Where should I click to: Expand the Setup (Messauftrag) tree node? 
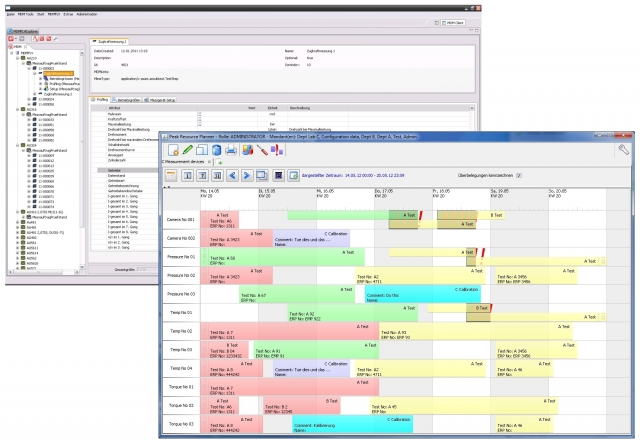(x=40, y=89)
